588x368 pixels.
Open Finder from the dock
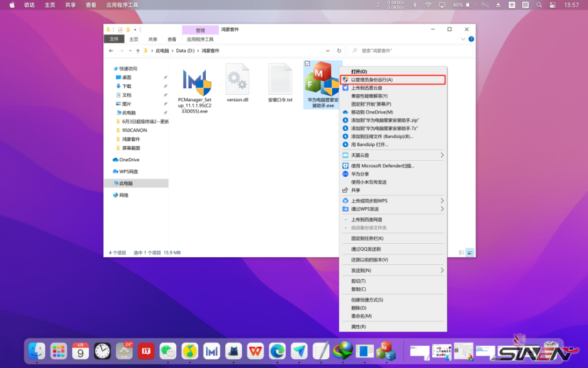pyautogui.click(x=36, y=351)
